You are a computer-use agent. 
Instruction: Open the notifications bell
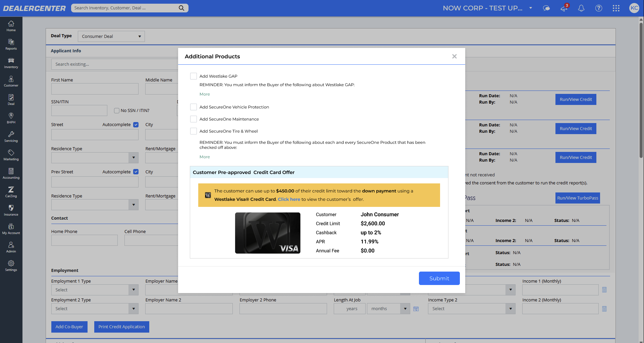pos(581,8)
